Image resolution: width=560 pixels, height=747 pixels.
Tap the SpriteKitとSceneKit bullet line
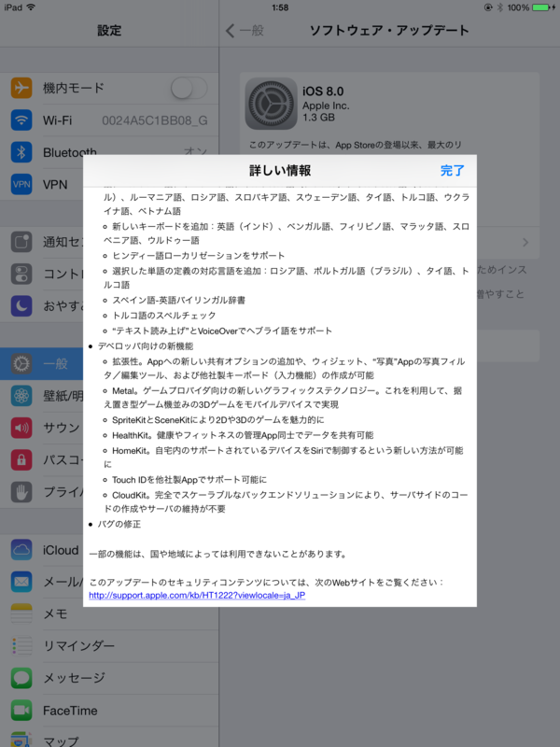pyautogui.click(x=217, y=419)
